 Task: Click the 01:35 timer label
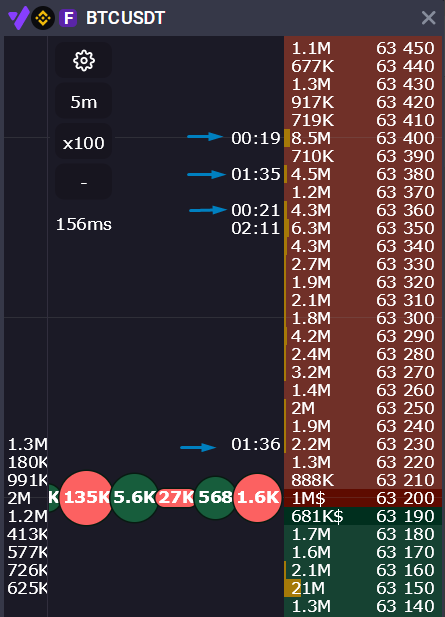pyautogui.click(x=256, y=174)
